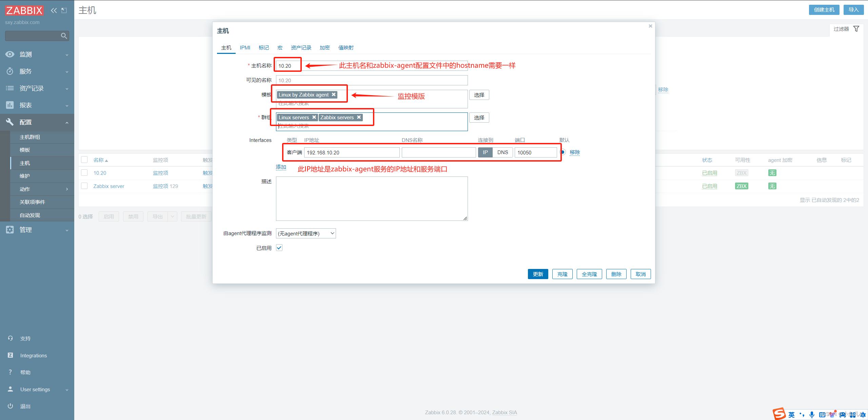Open the proxy monitoring dropdown
The height and width of the screenshot is (420, 868).
click(x=306, y=233)
